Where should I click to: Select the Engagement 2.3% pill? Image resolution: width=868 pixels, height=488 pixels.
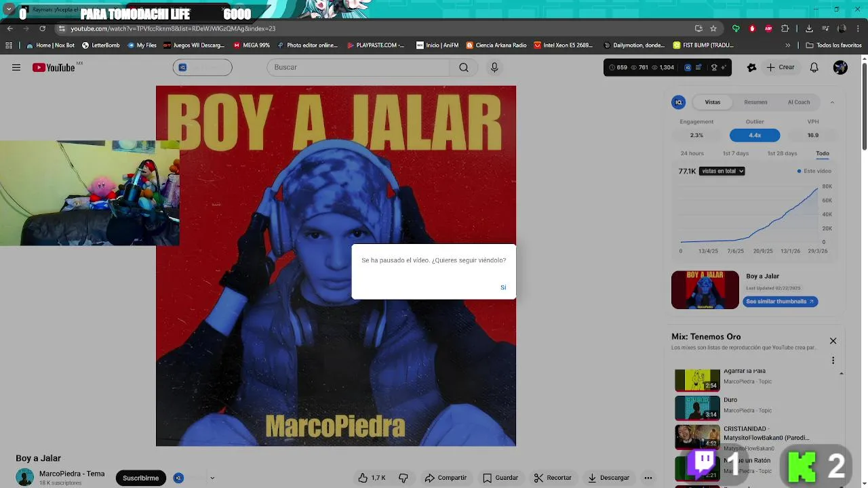[696, 135]
